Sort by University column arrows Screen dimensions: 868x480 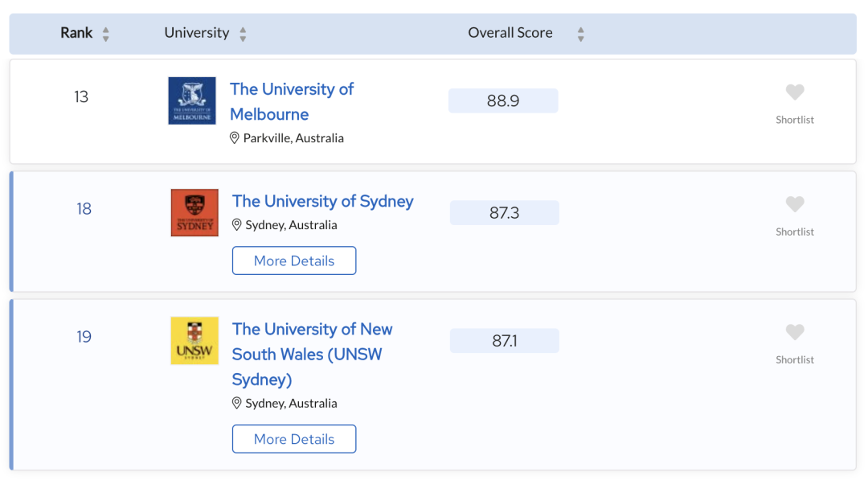pyautogui.click(x=243, y=35)
